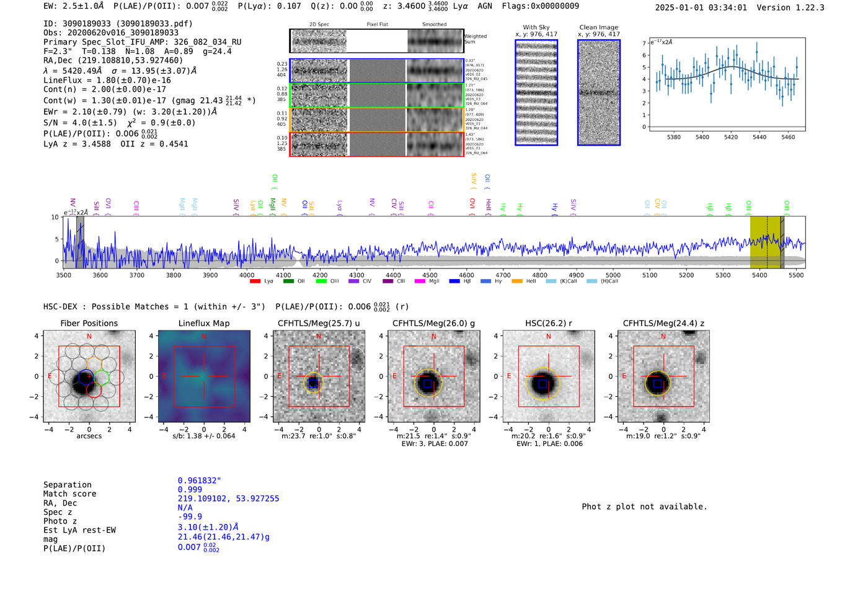The height and width of the screenshot is (591, 868).
Task: Select the green-bordered 2D spectrum row
Action: (x=377, y=96)
